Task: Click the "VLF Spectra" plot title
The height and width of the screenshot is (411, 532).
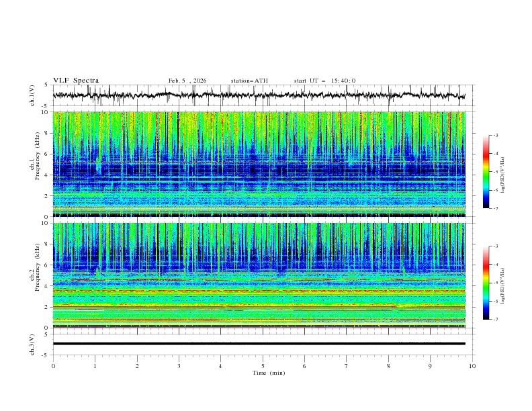Action: click(76, 81)
